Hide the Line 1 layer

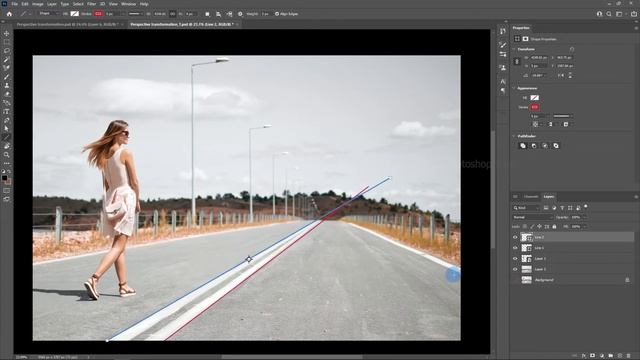(x=515, y=248)
